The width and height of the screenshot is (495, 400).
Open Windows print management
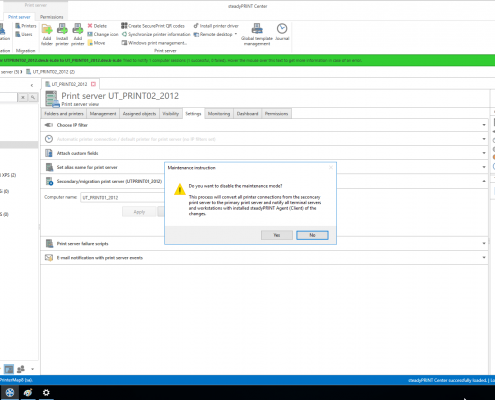154,43
